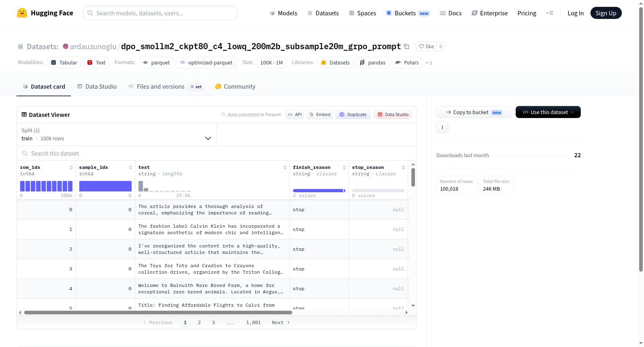This screenshot has height=347, width=644.
Task: Click the table vertical scrollbar thumb
Action: pyautogui.click(x=413, y=177)
